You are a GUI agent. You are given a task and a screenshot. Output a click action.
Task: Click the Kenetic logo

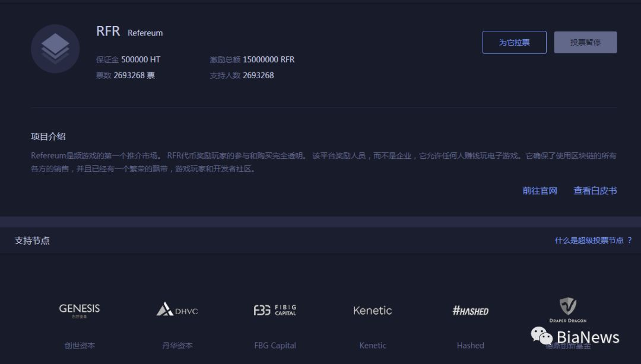point(372,311)
